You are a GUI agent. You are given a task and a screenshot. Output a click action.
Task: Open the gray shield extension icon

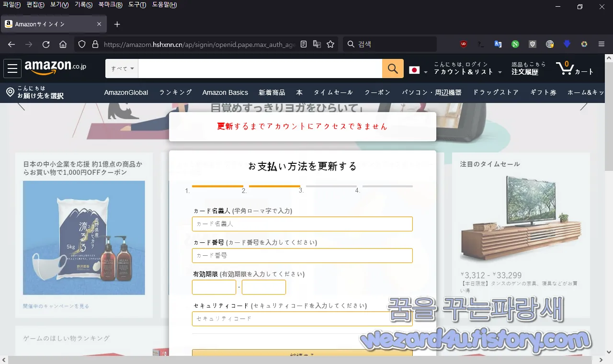[x=533, y=44]
